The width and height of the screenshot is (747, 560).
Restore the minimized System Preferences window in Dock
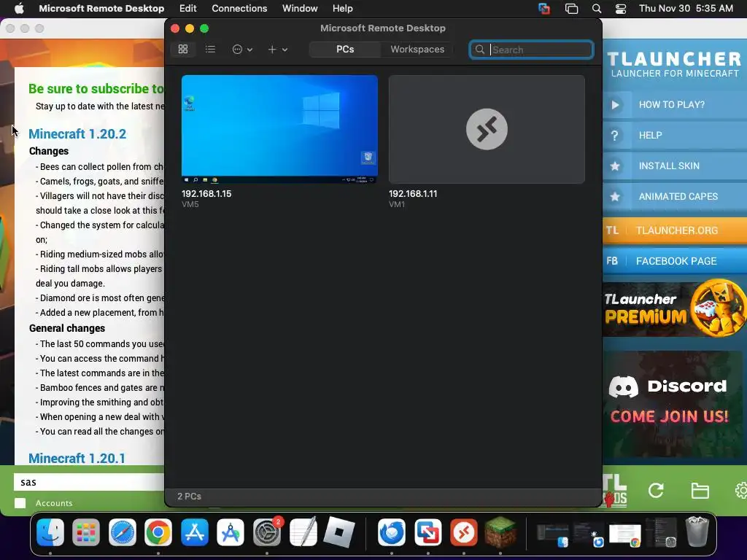point(661,533)
